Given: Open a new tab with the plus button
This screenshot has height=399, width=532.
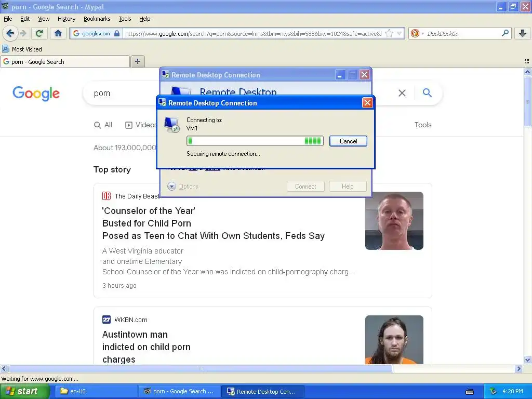Looking at the screenshot, I should [x=137, y=61].
